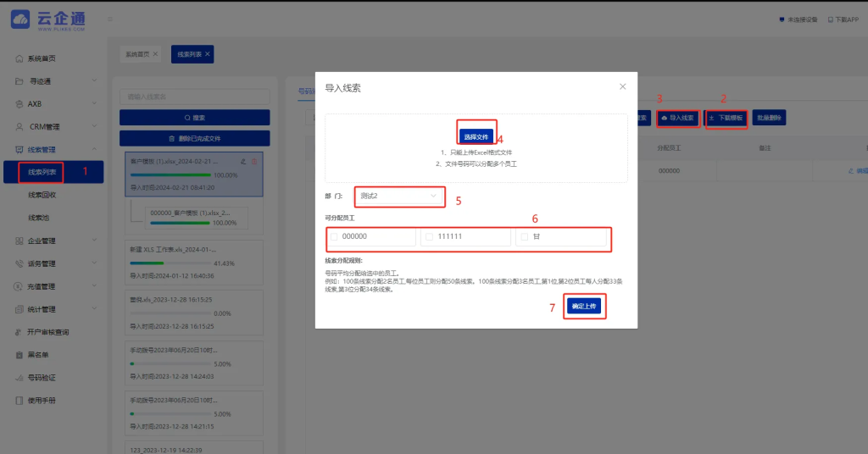The width and height of the screenshot is (868, 454).
Task: Click the 未连接设备 monitor icon
Action: click(782, 19)
